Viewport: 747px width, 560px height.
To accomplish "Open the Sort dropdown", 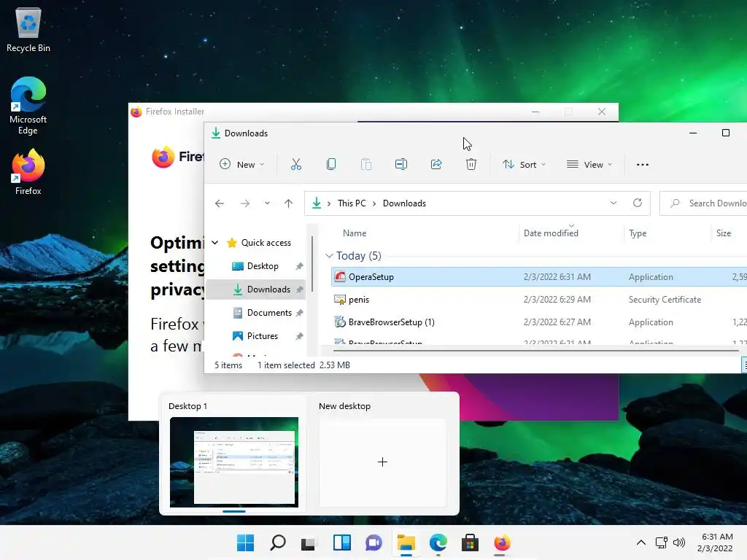I will [x=524, y=164].
